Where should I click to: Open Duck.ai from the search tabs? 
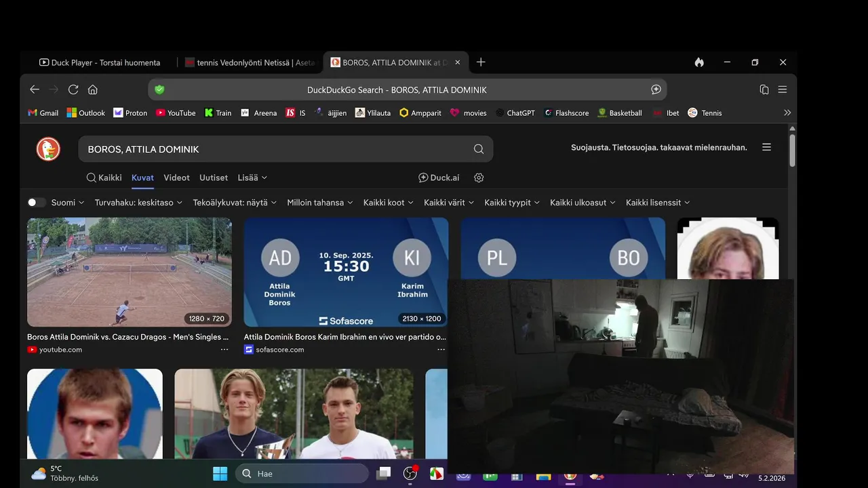439,178
